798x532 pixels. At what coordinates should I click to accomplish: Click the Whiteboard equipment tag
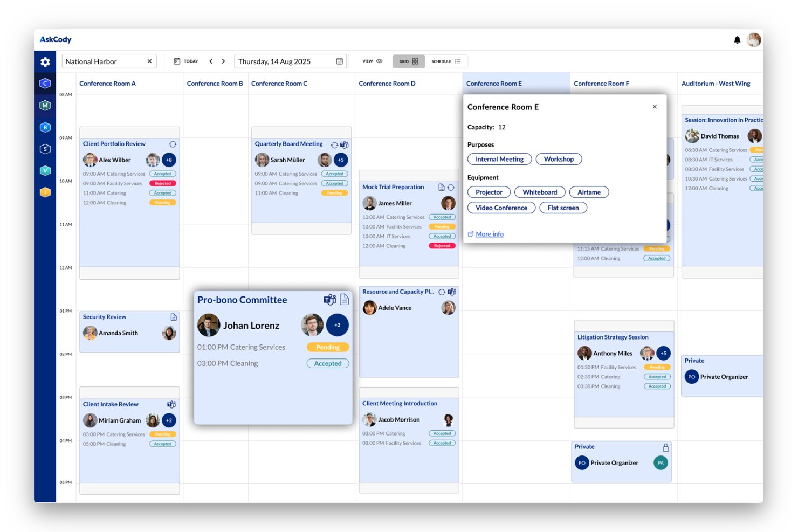pos(540,192)
